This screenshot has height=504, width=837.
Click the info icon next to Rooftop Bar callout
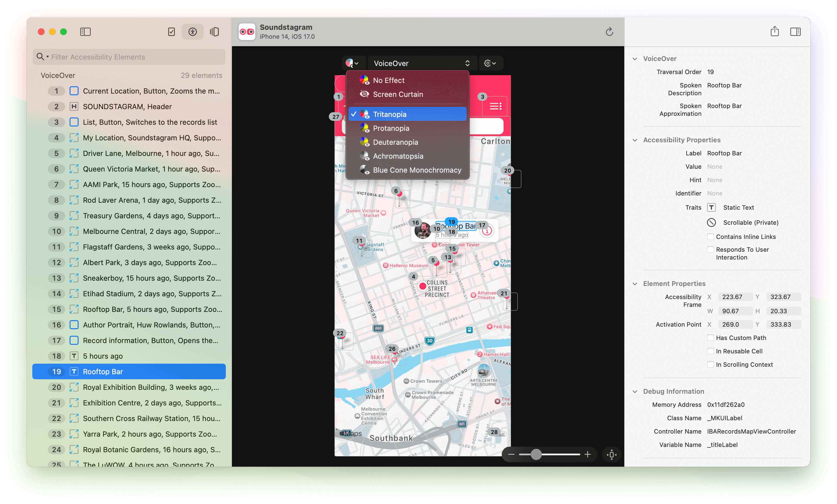[487, 231]
